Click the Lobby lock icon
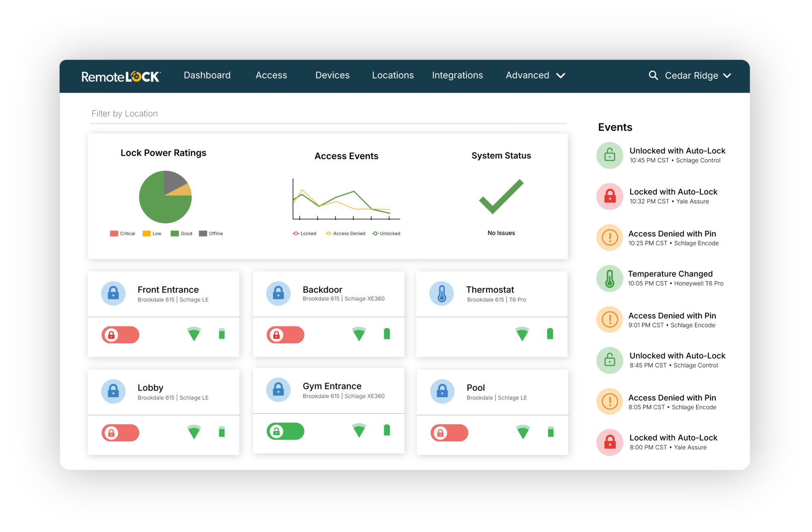Image resolution: width=812 pixels, height=532 pixels. coord(113,391)
